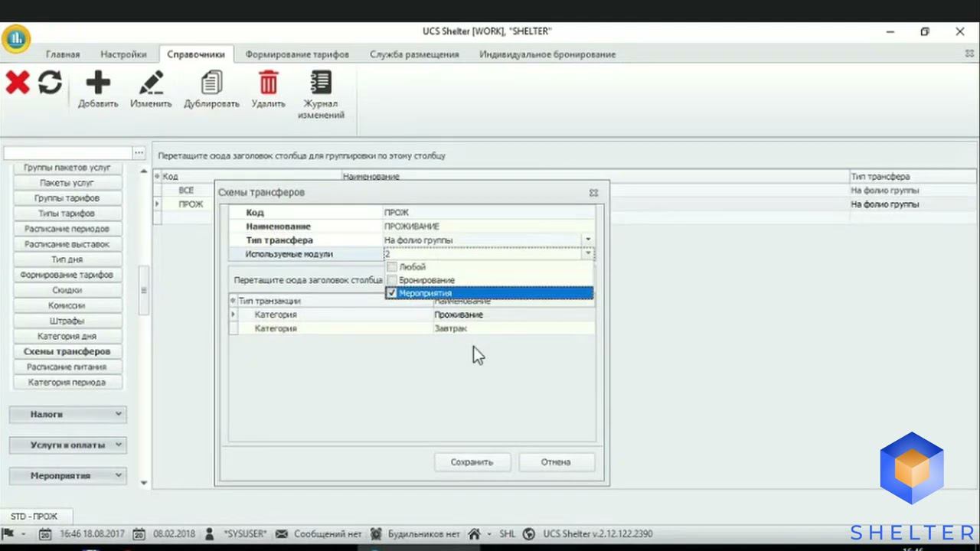Click the UCS Shelter application logo button
This screenshot has height=551, width=980.
(x=16, y=38)
